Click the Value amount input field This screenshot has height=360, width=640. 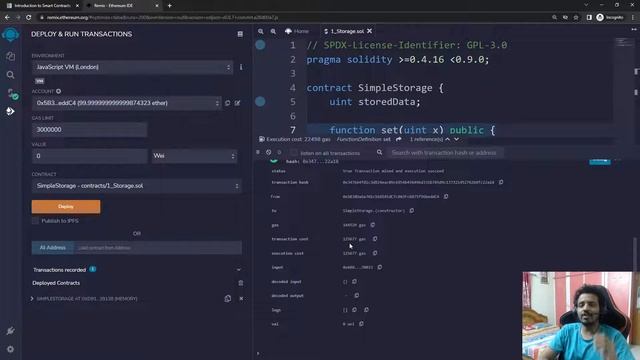point(89,156)
